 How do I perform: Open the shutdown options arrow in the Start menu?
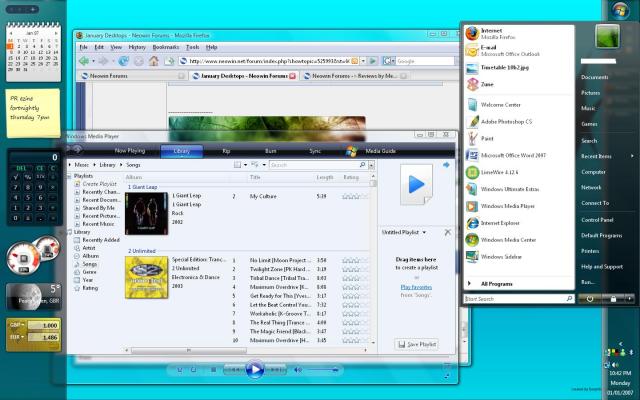coord(630,299)
